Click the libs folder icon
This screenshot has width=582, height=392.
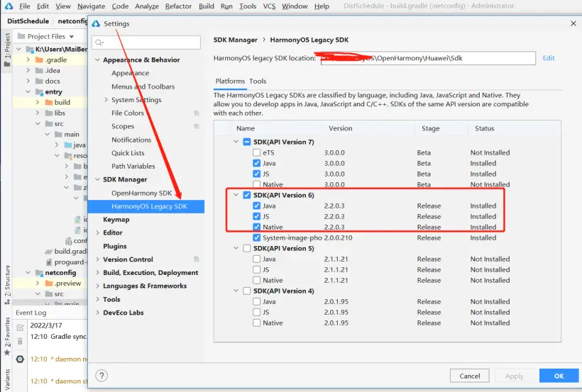49,113
